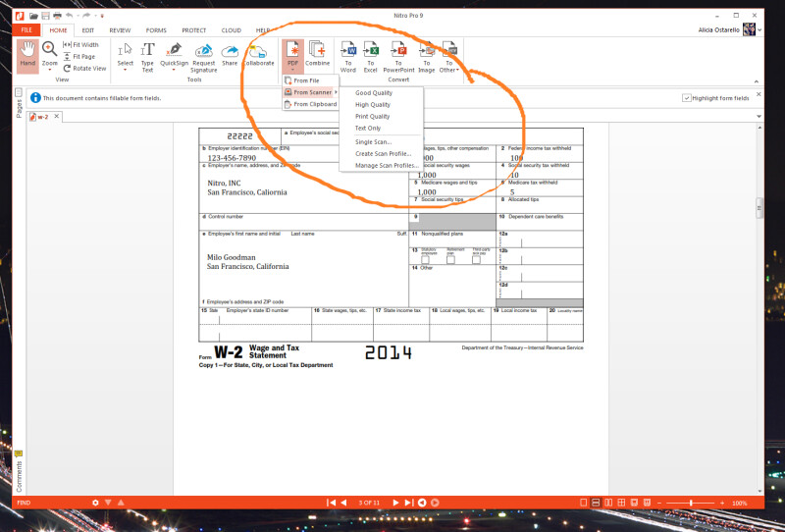The width and height of the screenshot is (785, 532).
Task: Open the user account dropdown arrow
Action: [x=759, y=30]
